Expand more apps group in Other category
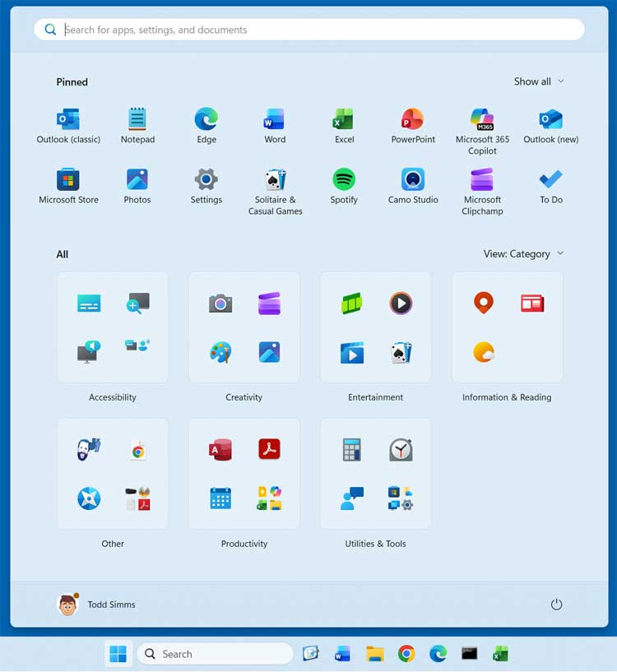617x672 pixels. (x=137, y=498)
